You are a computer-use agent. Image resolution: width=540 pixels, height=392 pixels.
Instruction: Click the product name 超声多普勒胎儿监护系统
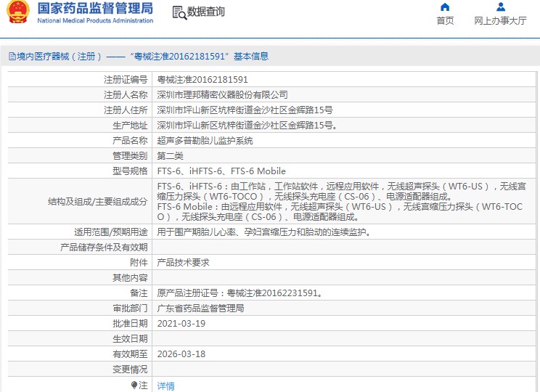[205, 141]
